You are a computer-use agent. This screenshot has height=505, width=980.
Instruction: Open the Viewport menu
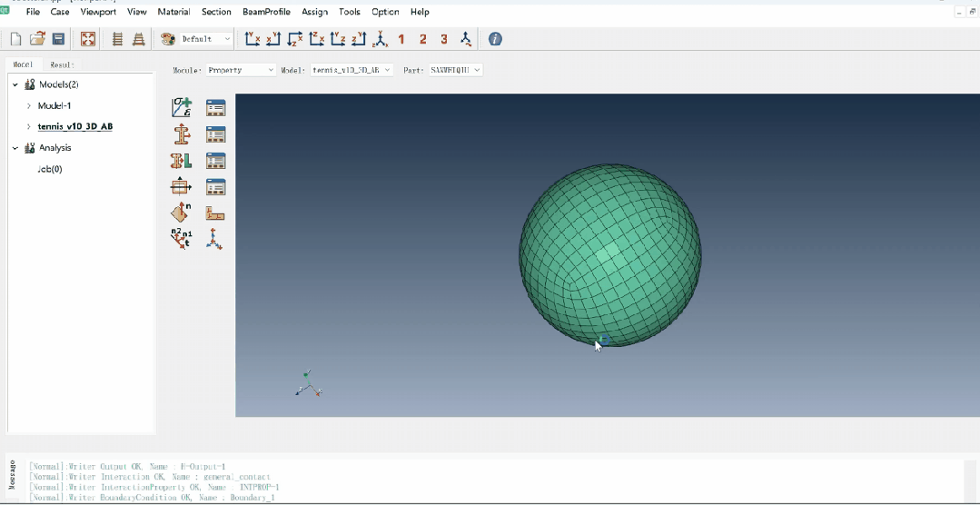(99, 12)
